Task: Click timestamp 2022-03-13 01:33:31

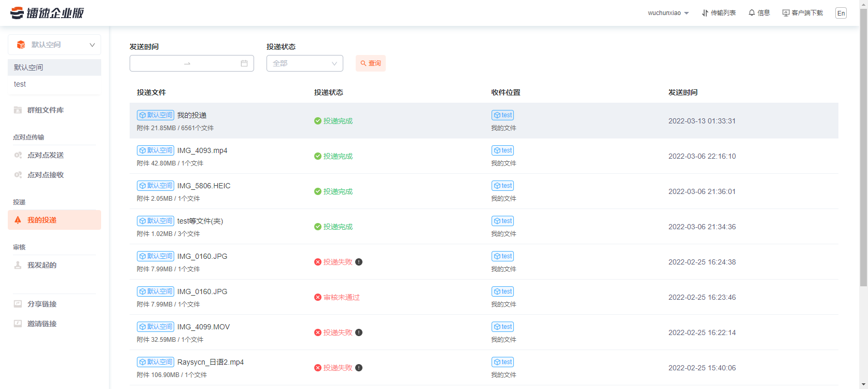Action: [x=702, y=121]
